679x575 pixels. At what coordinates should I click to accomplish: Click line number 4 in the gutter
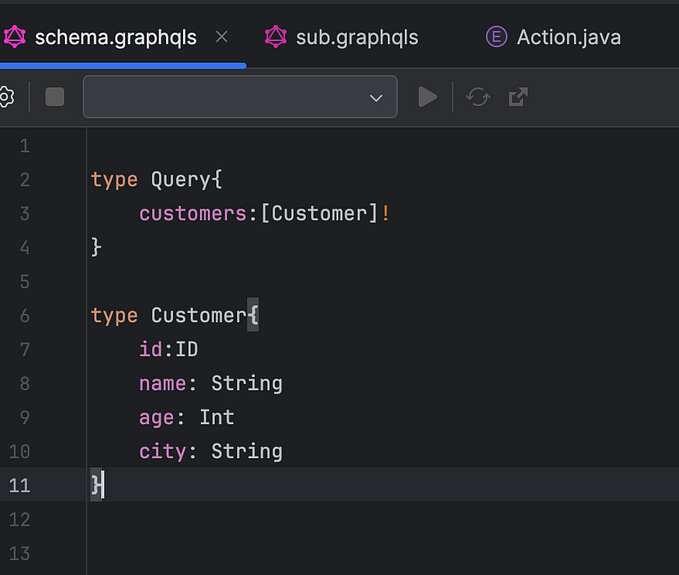point(25,248)
